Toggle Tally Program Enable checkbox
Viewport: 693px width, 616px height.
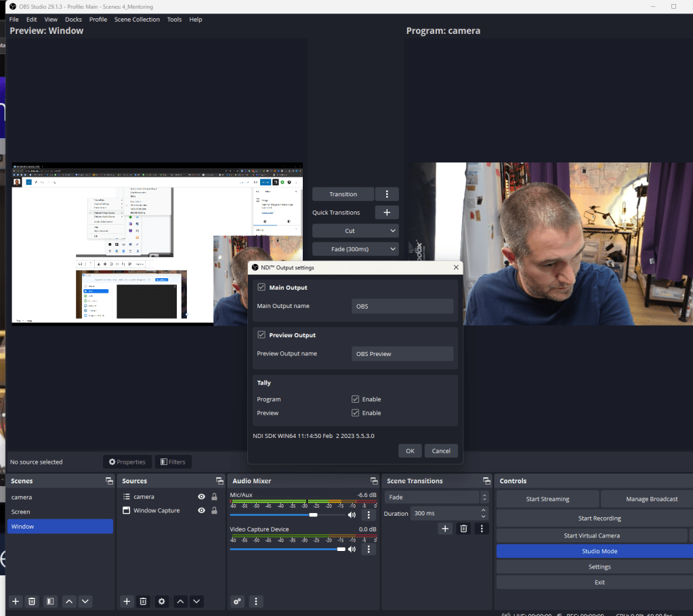pyautogui.click(x=356, y=399)
